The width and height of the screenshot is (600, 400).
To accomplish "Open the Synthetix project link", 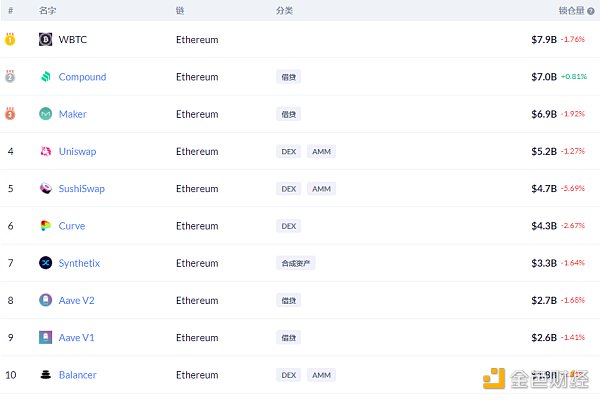I will [79, 263].
